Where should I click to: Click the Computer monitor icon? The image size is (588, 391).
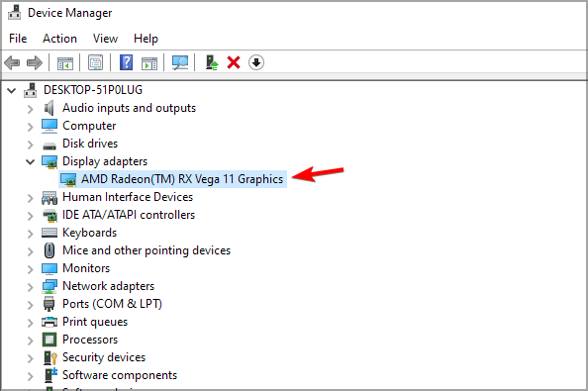click(x=49, y=126)
